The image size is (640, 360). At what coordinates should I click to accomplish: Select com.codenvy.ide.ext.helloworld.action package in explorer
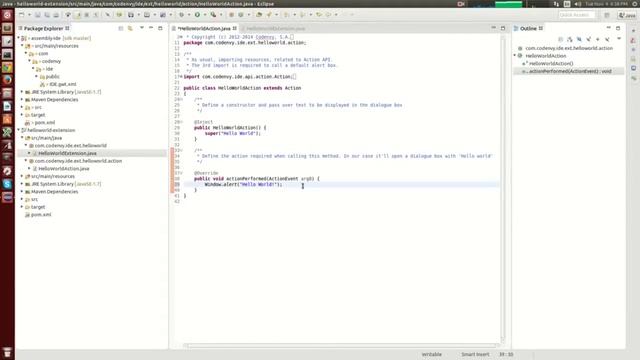pyautogui.click(x=78, y=161)
